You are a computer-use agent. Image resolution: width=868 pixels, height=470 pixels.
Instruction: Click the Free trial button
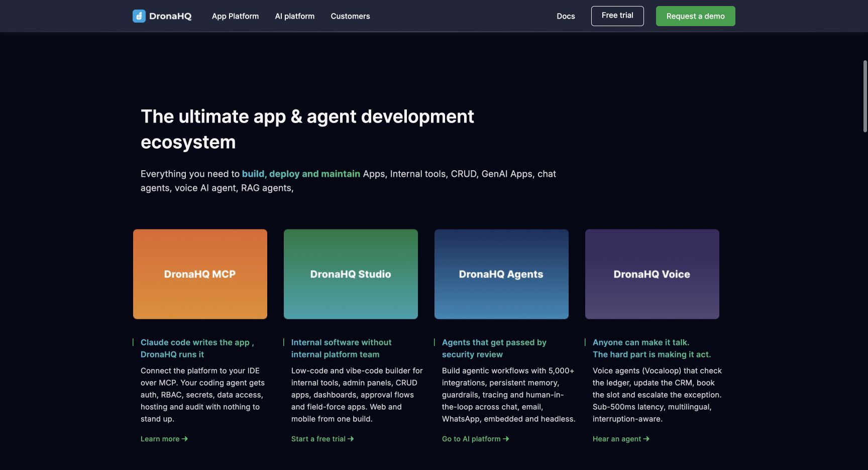(617, 16)
